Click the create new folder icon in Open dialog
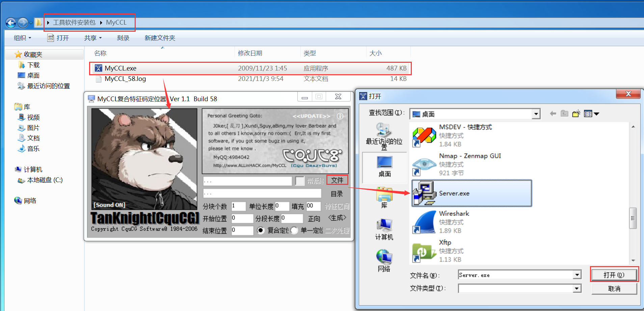This screenshot has width=644, height=311. click(x=576, y=113)
